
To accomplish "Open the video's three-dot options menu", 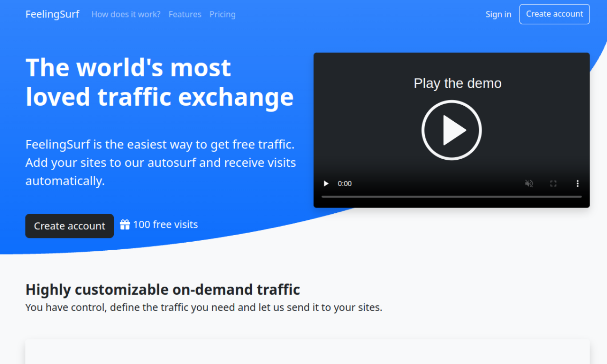I will pos(578,183).
